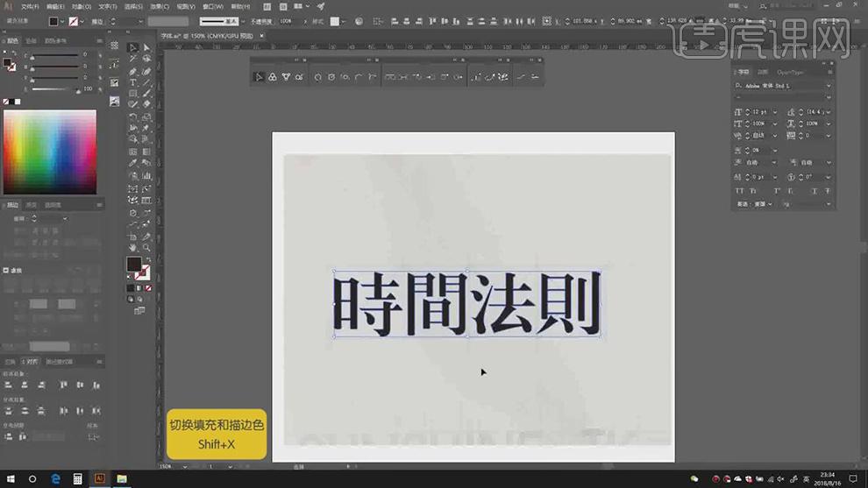Select the Paintbrush tool
The width and height of the screenshot is (868, 488).
(x=146, y=94)
